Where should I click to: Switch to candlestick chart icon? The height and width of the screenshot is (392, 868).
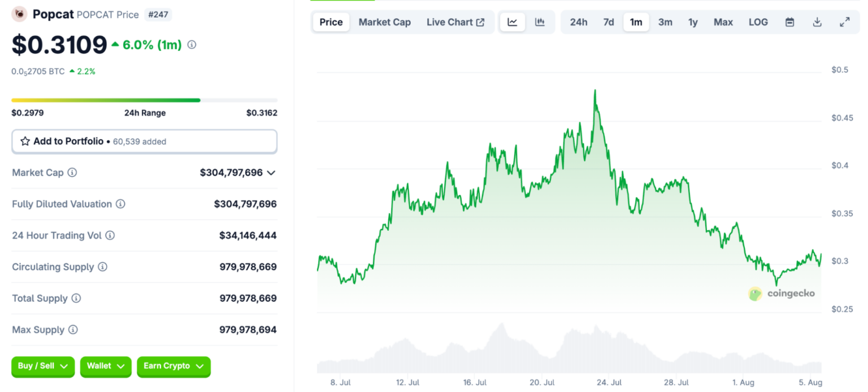540,22
